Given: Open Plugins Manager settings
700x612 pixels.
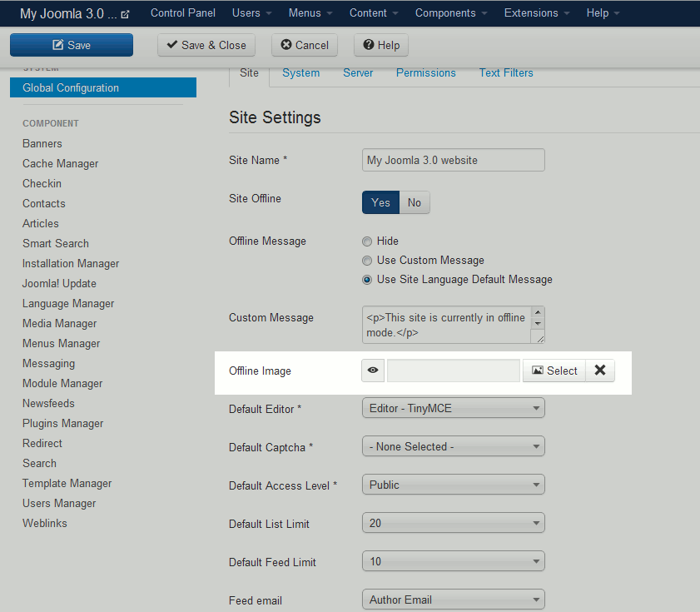Looking at the screenshot, I should point(63,424).
